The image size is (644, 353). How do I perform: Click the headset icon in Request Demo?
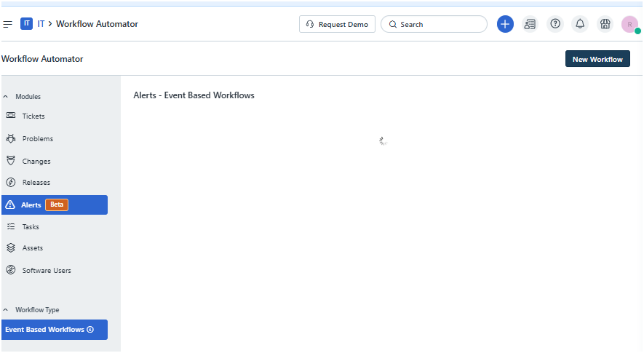click(310, 24)
